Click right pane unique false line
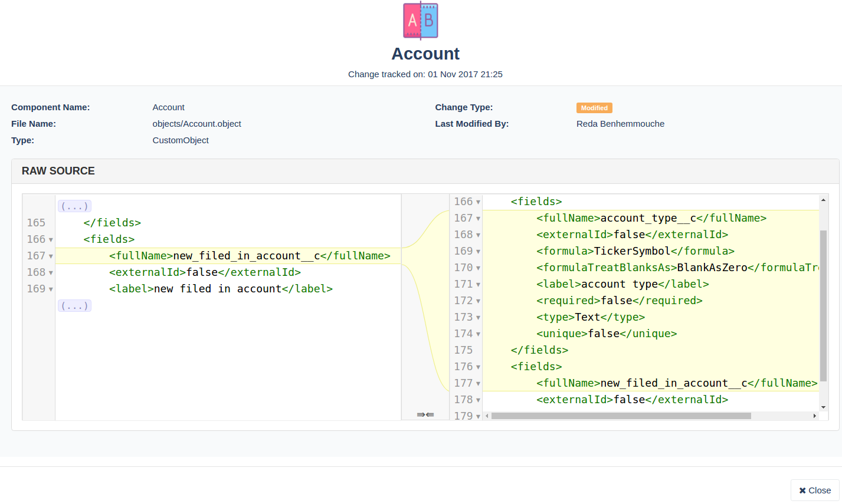The height and width of the screenshot is (504, 842). pyautogui.click(x=607, y=334)
